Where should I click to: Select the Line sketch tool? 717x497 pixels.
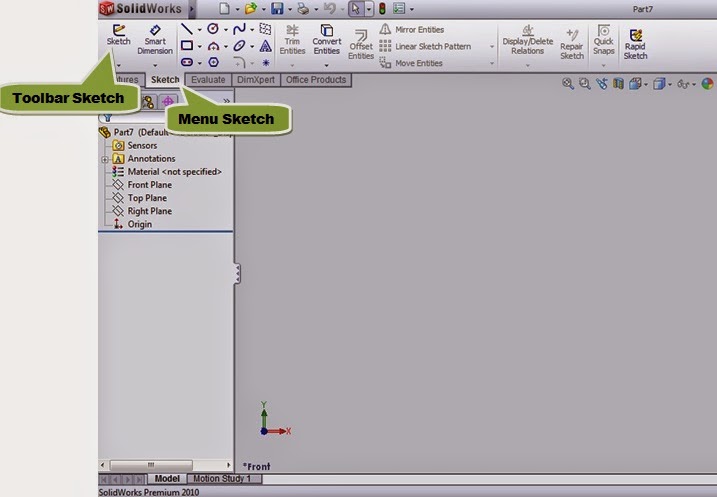[x=186, y=29]
